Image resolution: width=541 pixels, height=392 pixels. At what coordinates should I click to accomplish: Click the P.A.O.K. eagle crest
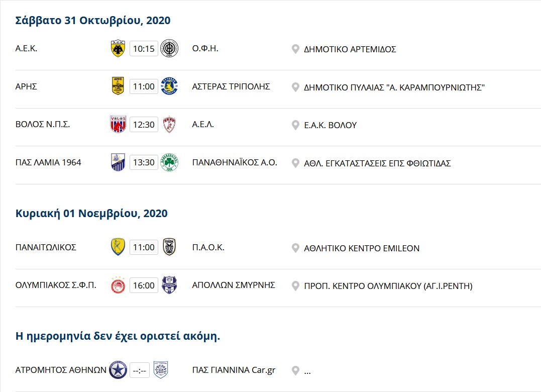pyautogui.click(x=169, y=247)
